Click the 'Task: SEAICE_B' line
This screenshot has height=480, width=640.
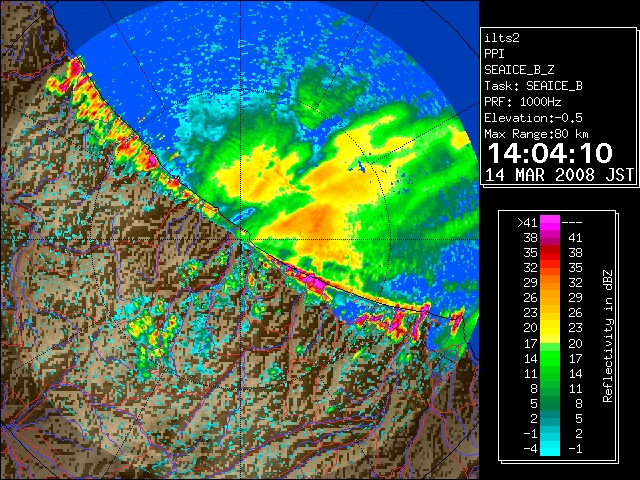pos(533,86)
